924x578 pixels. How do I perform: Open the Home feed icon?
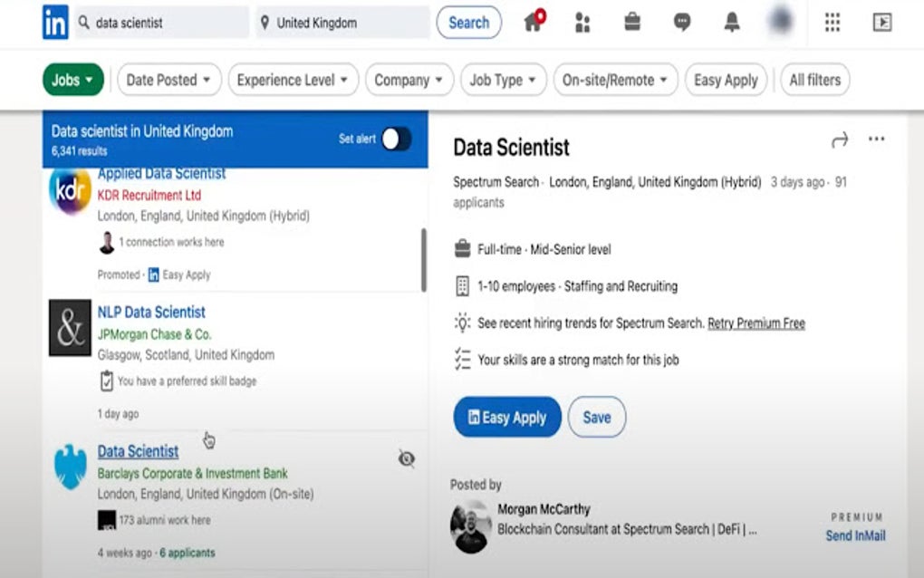pos(533,23)
